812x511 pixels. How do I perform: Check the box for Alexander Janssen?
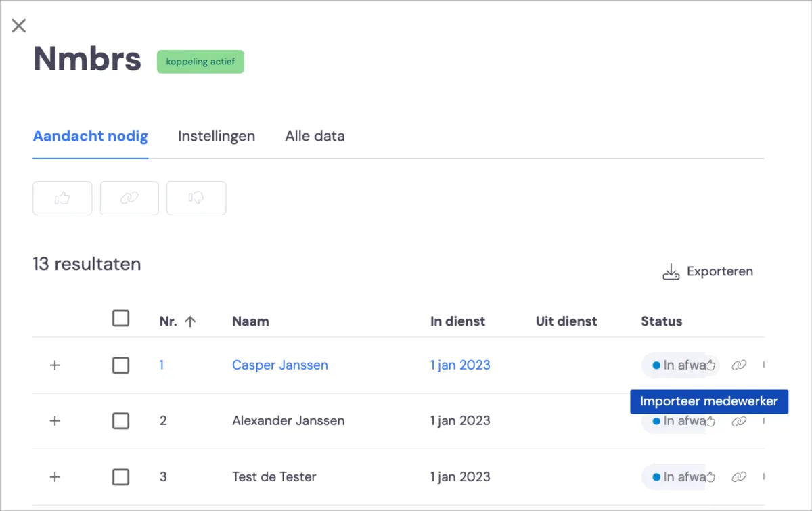[121, 421]
